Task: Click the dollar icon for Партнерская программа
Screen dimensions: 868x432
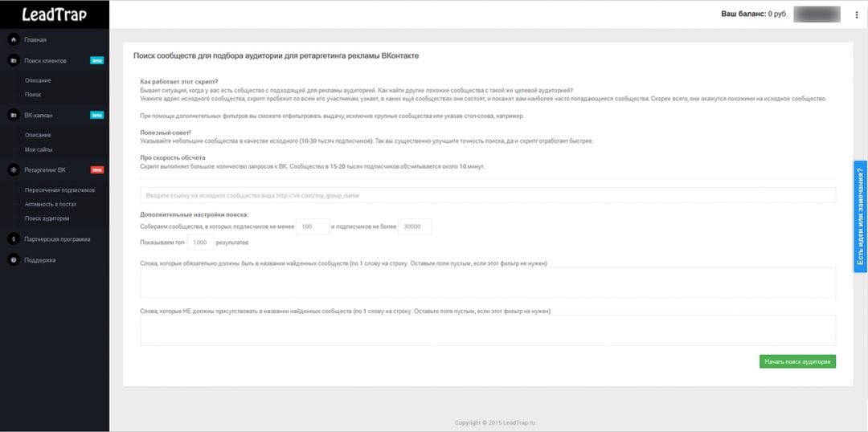Action: [14, 239]
